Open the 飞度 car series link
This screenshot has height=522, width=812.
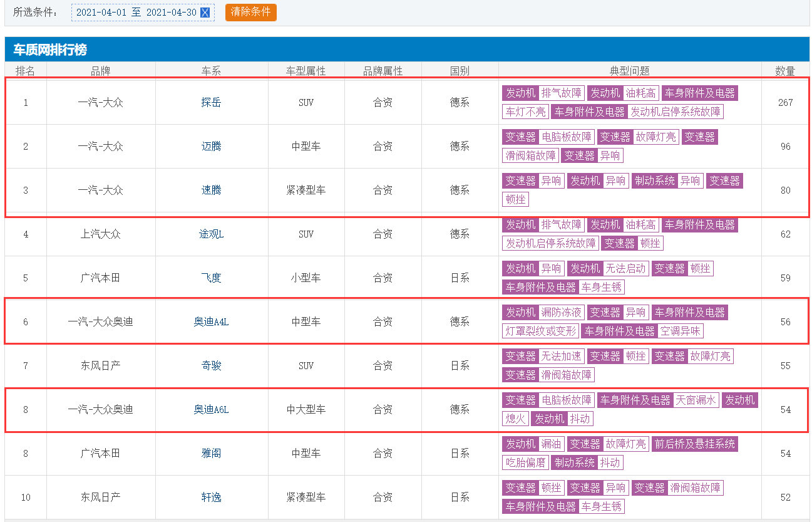(x=212, y=278)
